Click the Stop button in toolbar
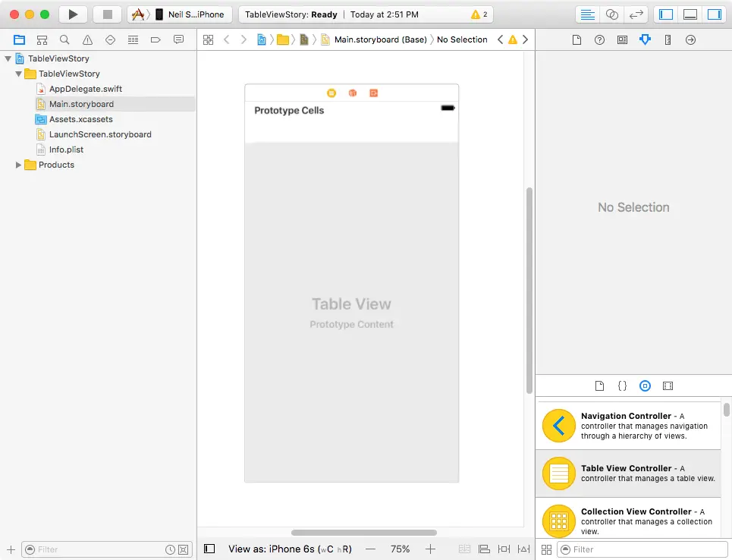732x560 pixels. click(107, 14)
